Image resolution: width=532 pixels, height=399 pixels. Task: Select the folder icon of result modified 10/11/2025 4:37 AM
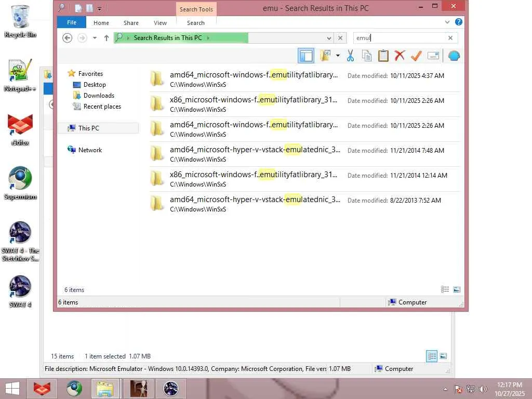point(157,79)
